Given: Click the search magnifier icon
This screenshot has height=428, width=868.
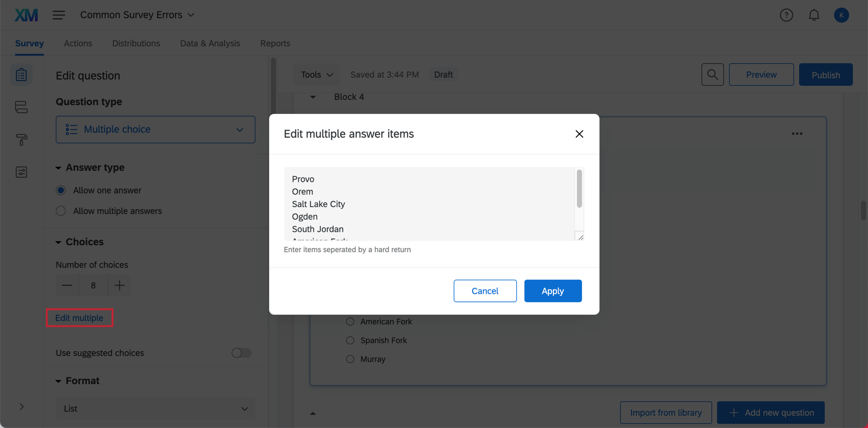Looking at the screenshot, I should click(x=712, y=75).
